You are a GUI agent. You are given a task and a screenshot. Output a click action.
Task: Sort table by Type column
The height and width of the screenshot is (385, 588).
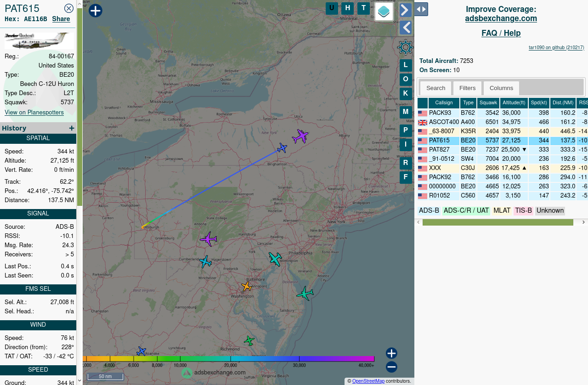(x=468, y=103)
